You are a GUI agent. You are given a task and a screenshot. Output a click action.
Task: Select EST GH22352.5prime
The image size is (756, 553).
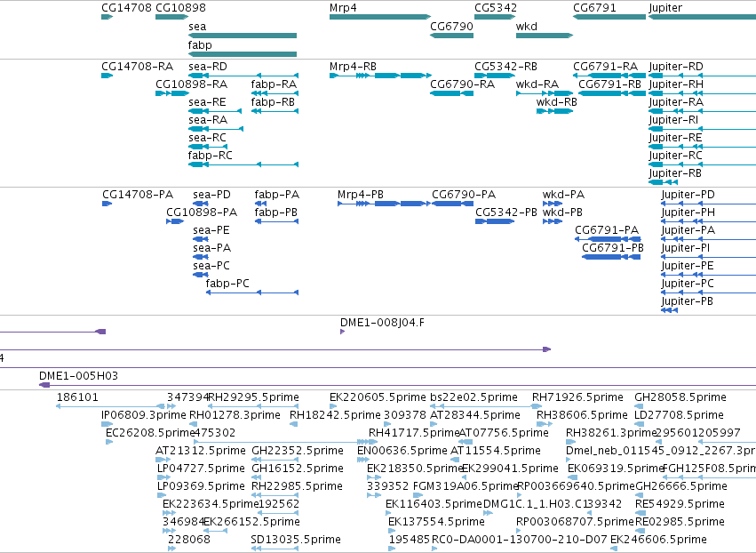(x=275, y=460)
